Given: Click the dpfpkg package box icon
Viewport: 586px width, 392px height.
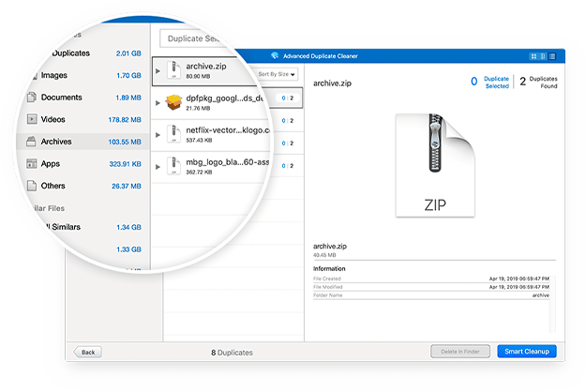Looking at the screenshot, I should tap(173, 102).
